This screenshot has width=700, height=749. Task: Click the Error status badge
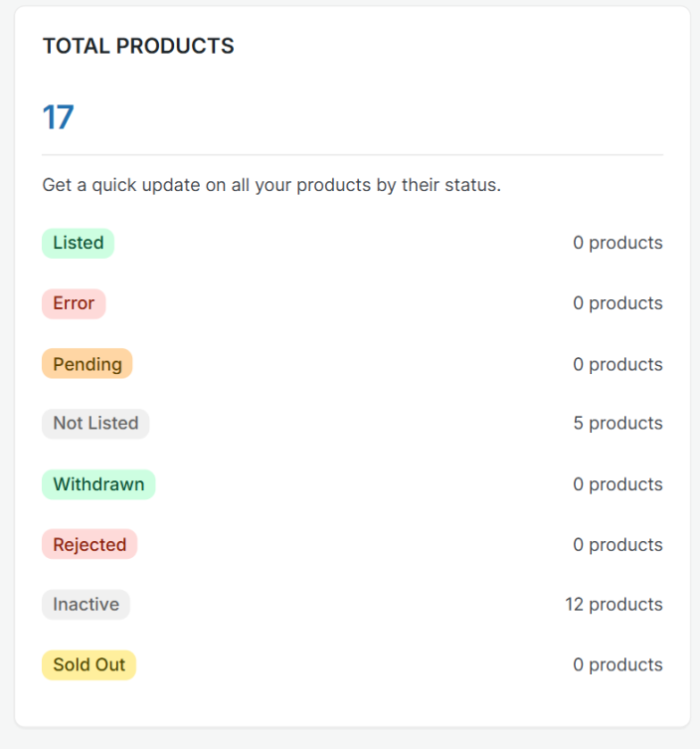click(74, 303)
